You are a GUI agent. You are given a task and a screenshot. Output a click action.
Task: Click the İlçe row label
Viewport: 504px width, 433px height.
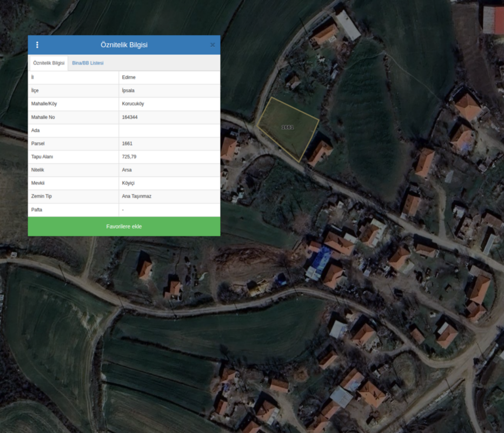(35, 91)
